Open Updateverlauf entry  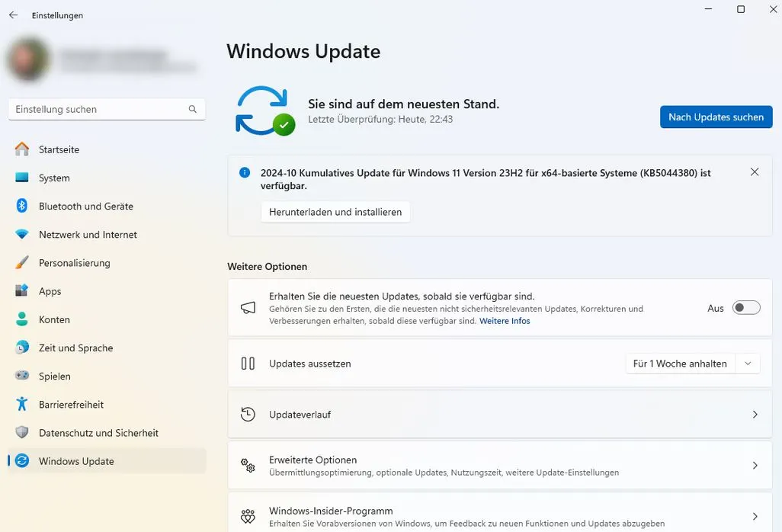point(500,415)
